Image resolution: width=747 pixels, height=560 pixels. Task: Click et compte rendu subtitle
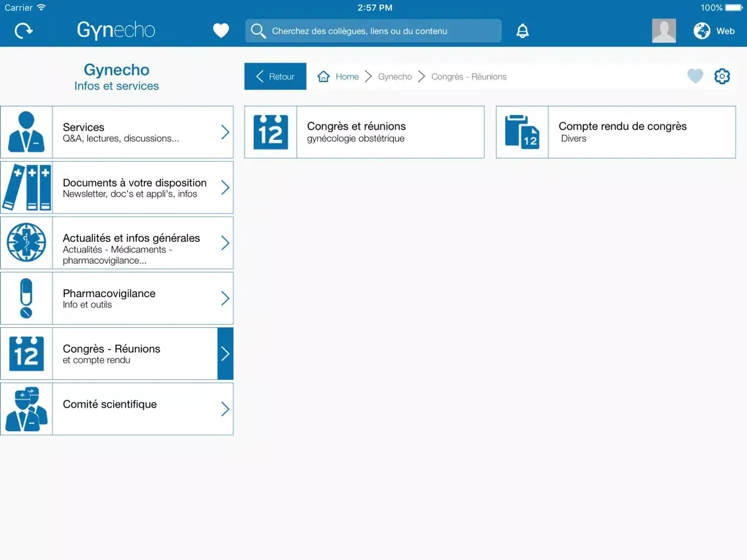click(96, 360)
